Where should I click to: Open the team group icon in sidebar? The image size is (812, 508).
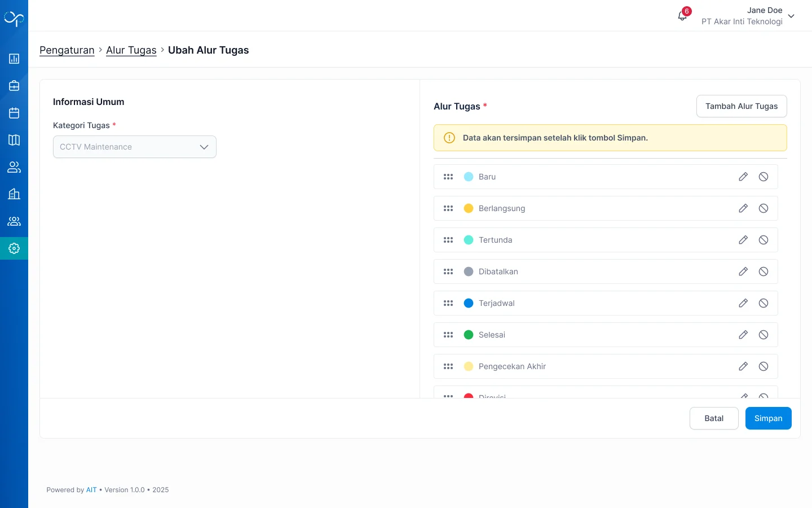[x=14, y=221]
